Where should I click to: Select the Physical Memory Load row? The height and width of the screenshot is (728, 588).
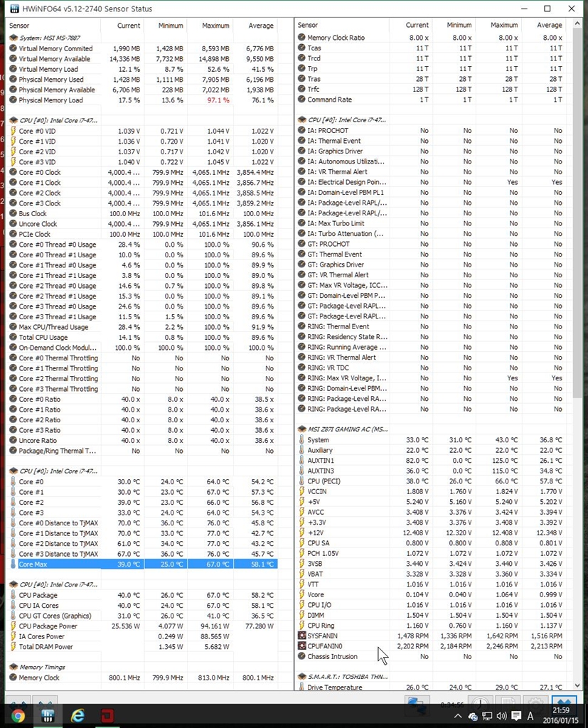[x=143, y=100]
